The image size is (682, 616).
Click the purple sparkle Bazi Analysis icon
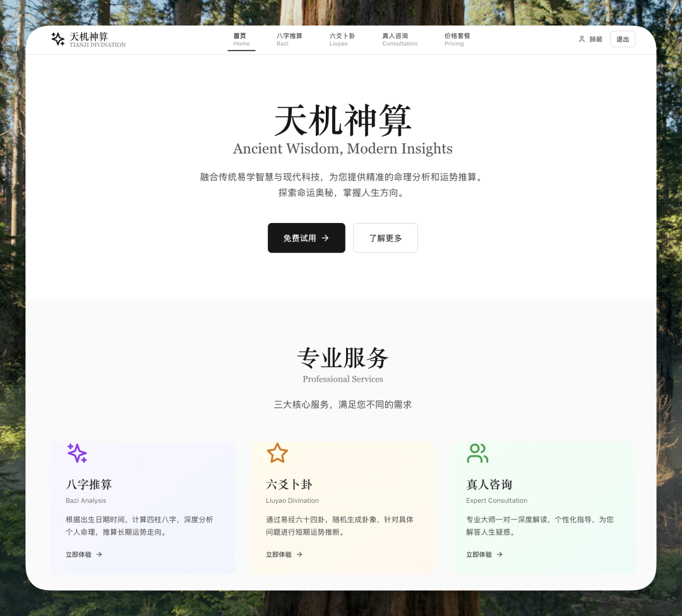[78, 453]
